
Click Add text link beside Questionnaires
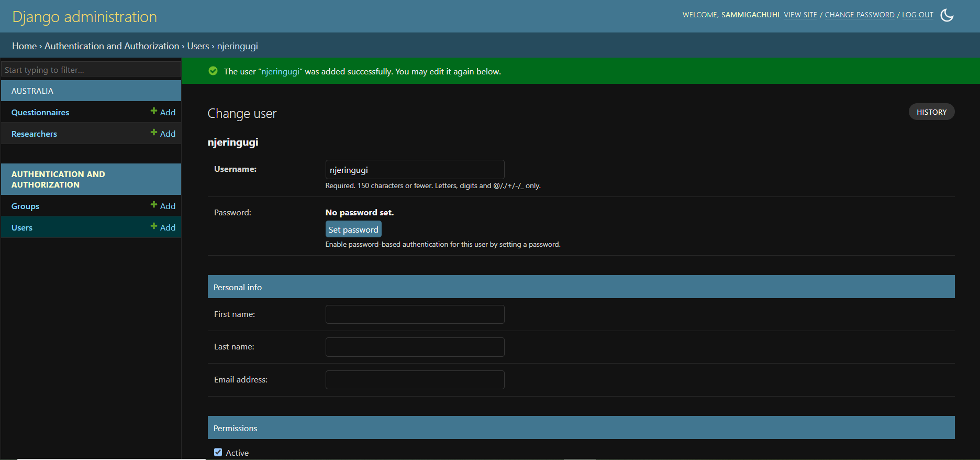(168, 112)
